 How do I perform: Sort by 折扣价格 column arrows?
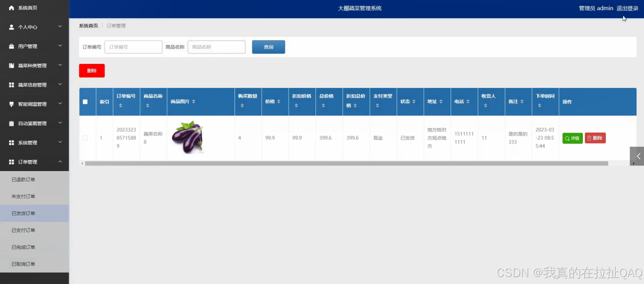(x=296, y=105)
